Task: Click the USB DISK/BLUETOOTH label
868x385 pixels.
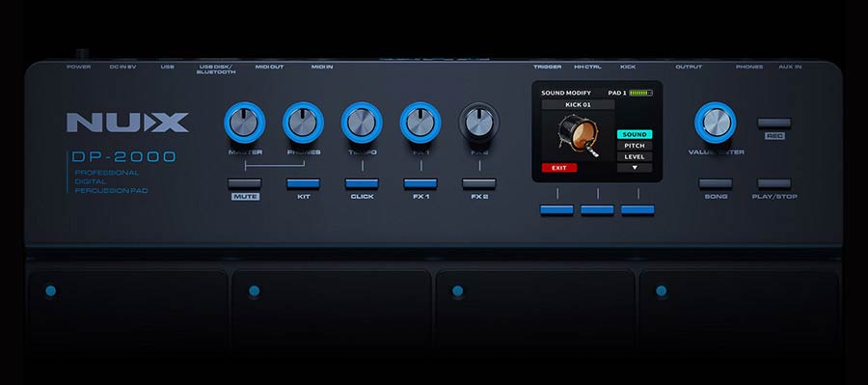Action: (216, 69)
